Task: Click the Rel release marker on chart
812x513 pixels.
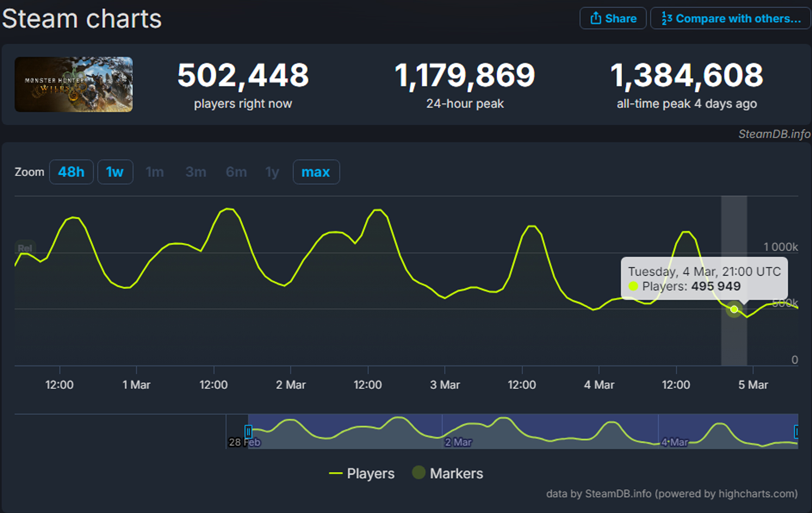Action: click(25, 248)
